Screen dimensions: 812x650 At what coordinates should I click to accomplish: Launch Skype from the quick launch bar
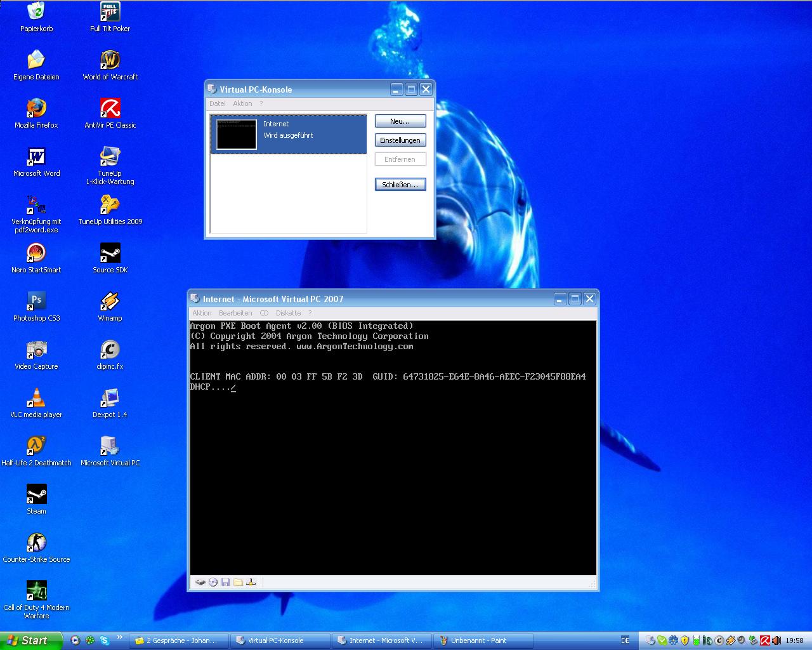pyautogui.click(x=105, y=640)
